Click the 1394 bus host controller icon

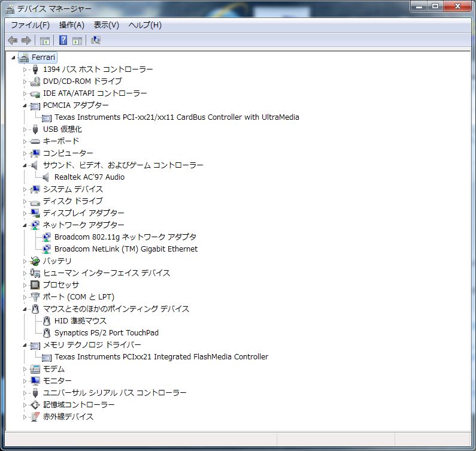(x=35, y=69)
